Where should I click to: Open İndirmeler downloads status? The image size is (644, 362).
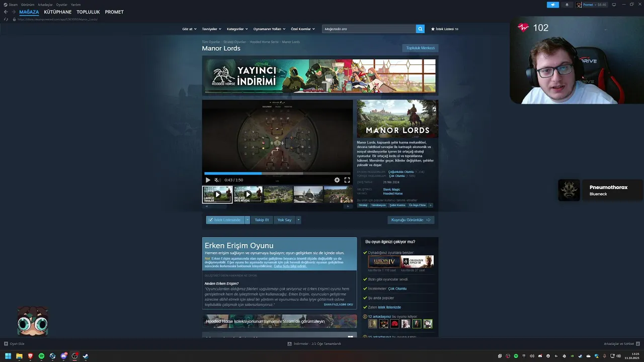click(x=314, y=344)
